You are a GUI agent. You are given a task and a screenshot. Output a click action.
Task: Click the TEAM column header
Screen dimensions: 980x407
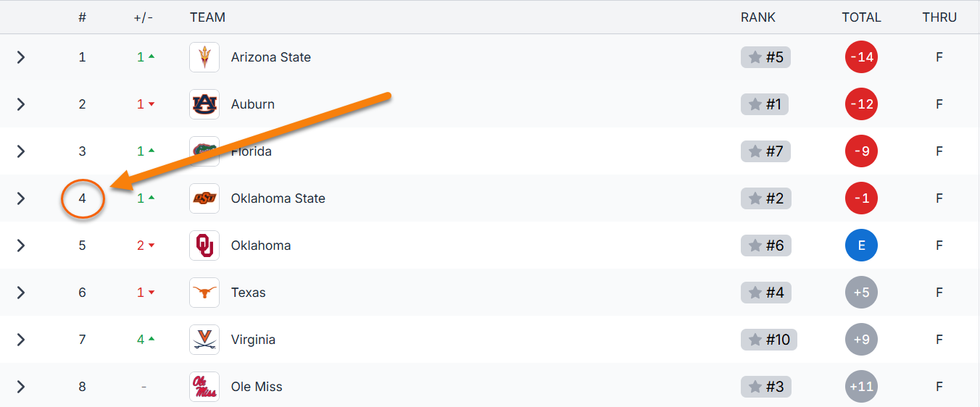207,17
